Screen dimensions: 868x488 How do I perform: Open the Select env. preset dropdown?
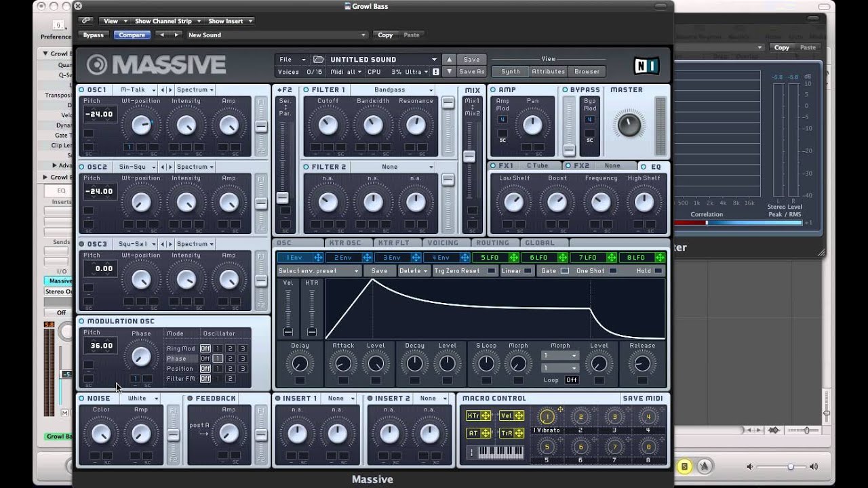click(318, 271)
